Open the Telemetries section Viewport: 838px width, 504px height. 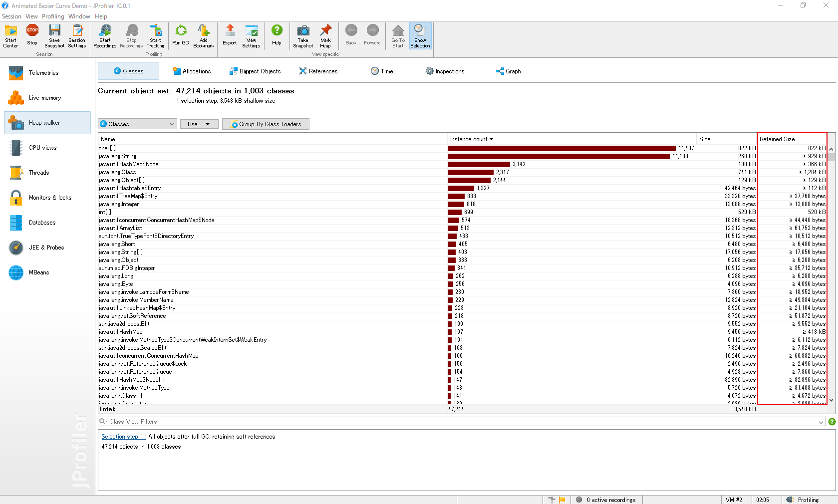pyautogui.click(x=47, y=73)
